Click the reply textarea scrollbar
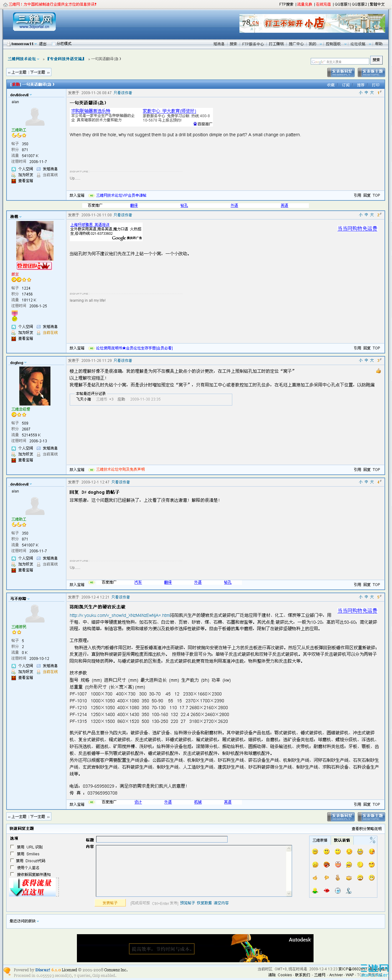Viewport: 392px width, 980px height. 289,871
